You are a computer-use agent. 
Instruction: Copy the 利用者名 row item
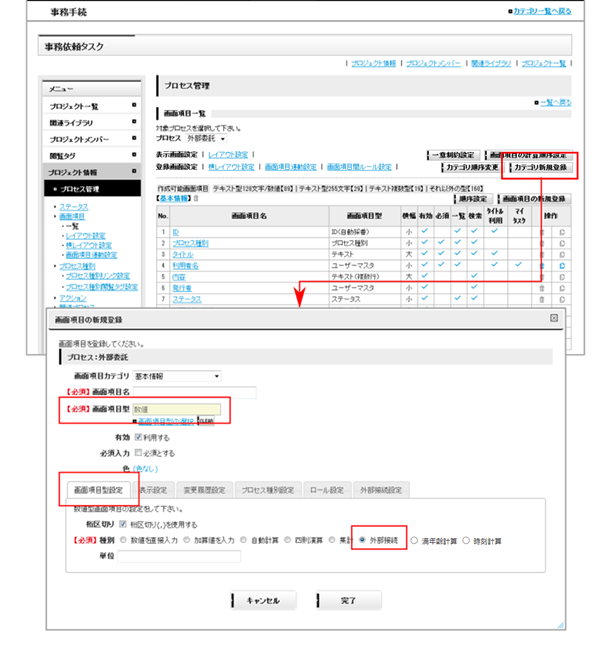tap(562, 266)
